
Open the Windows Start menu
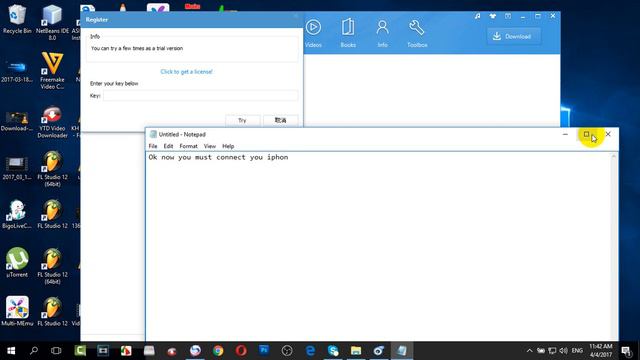[11, 351]
